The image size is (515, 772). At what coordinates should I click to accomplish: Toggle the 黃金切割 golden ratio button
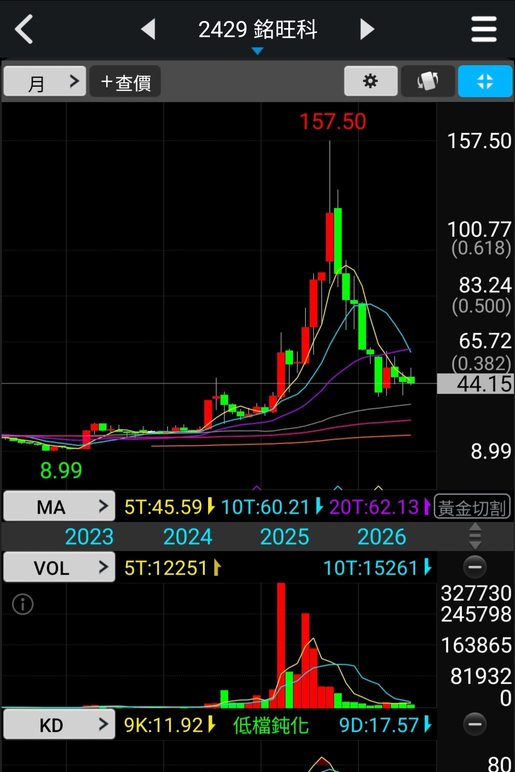[x=472, y=507]
